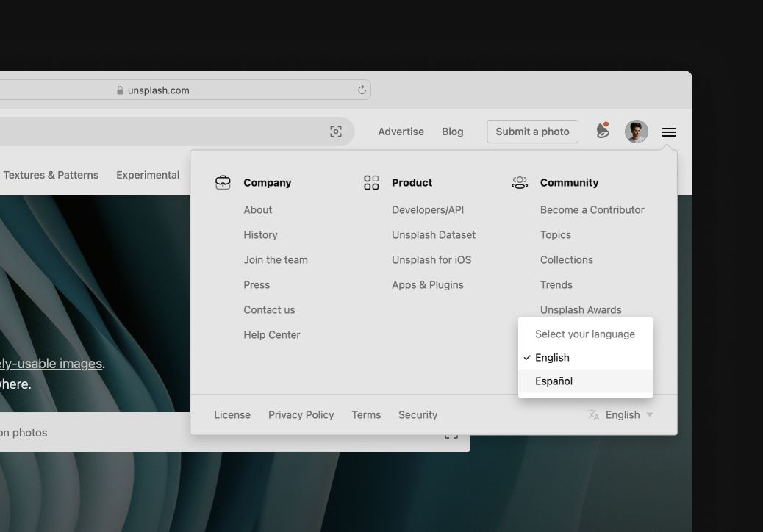Open the Advertise link

401,132
